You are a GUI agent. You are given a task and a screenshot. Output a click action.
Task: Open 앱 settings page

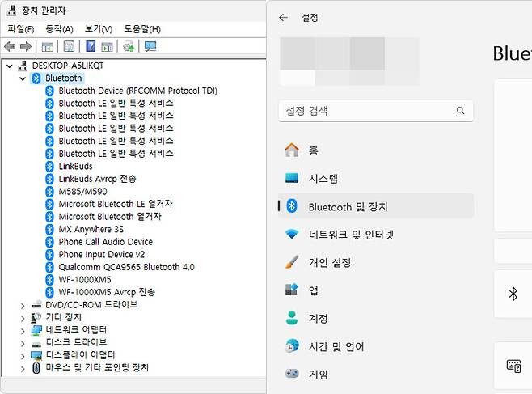coord(376,290)
